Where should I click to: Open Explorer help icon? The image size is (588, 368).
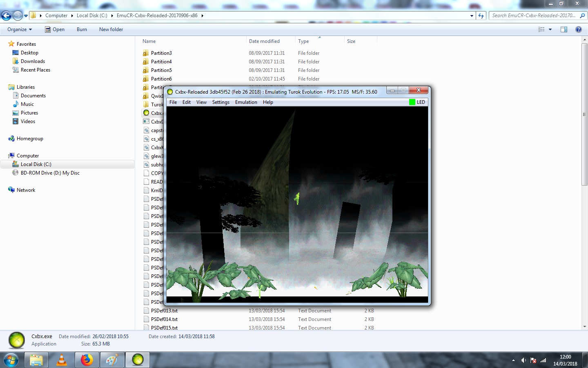pyautogui.click(x=578, y=29)
